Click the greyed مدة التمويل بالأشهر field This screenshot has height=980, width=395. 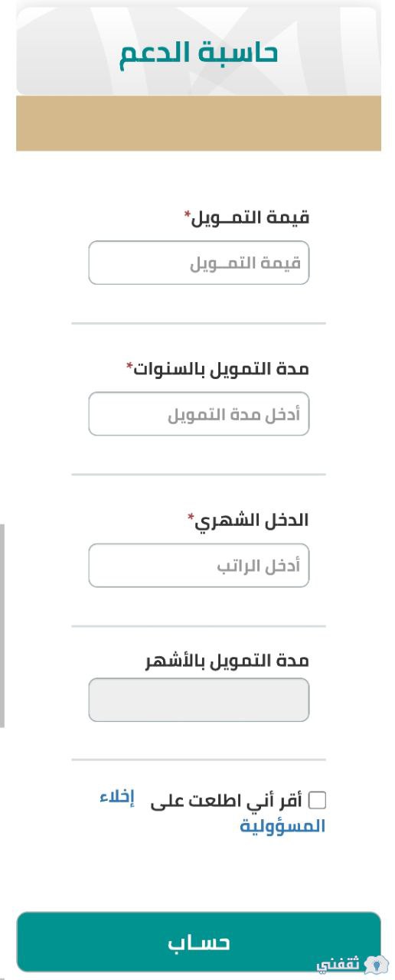tap(199, 700)
